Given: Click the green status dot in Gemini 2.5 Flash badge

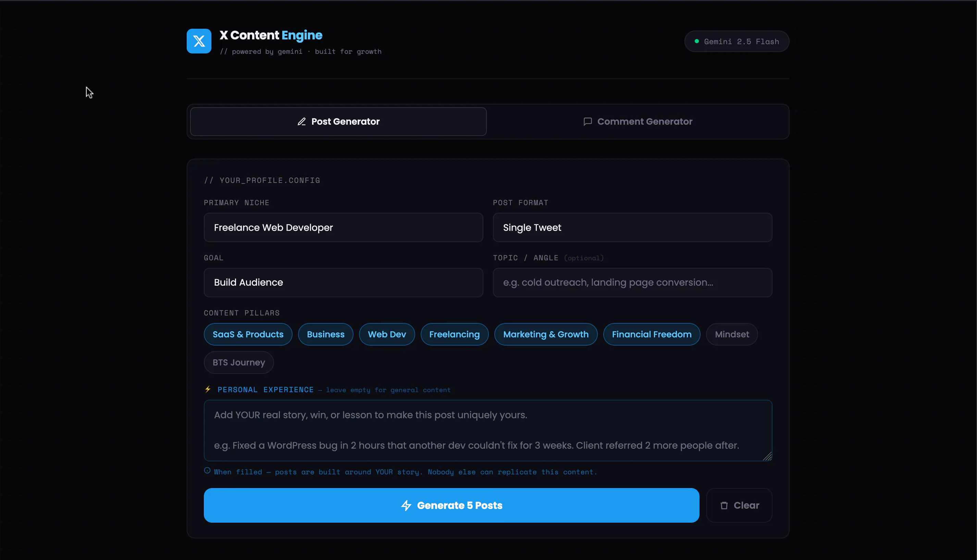Looking at the screenshot, I should [697, 41].
